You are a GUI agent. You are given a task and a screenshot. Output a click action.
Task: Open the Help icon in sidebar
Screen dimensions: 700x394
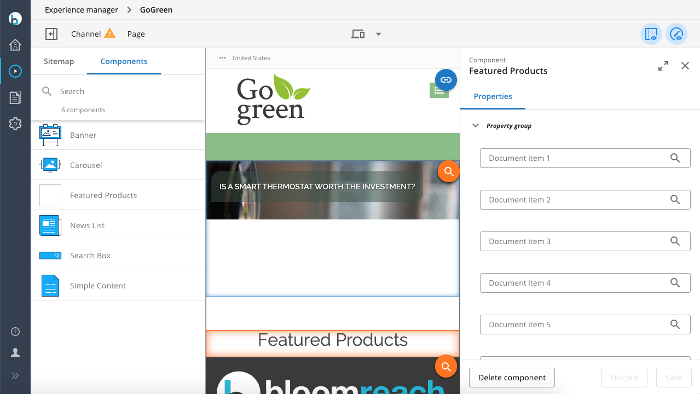15,332
